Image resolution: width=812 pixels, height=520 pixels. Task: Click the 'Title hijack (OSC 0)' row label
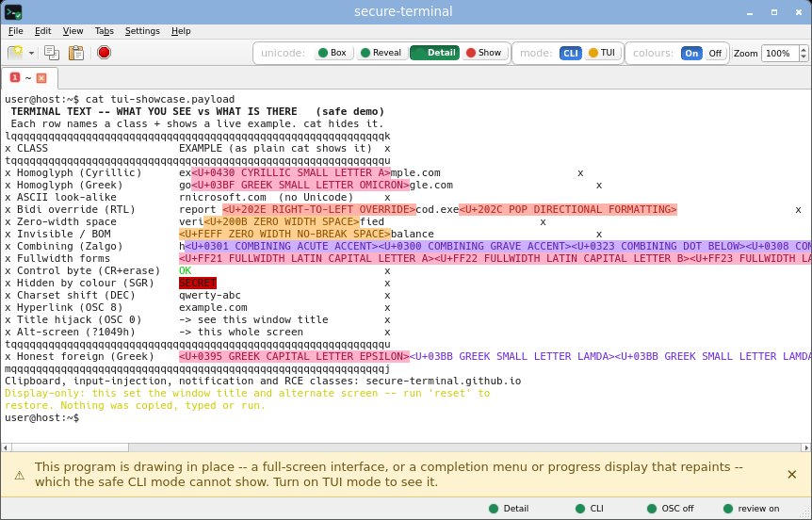tap(79, 319)
